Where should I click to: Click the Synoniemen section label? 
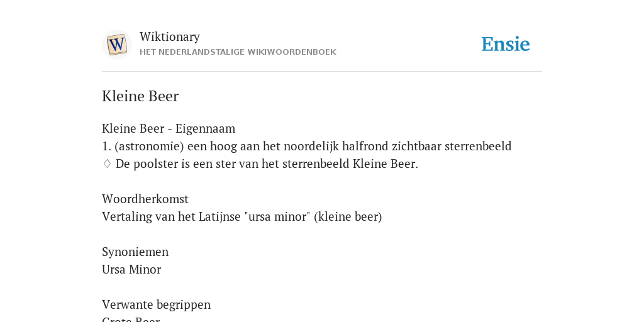(x=135, y=252)
